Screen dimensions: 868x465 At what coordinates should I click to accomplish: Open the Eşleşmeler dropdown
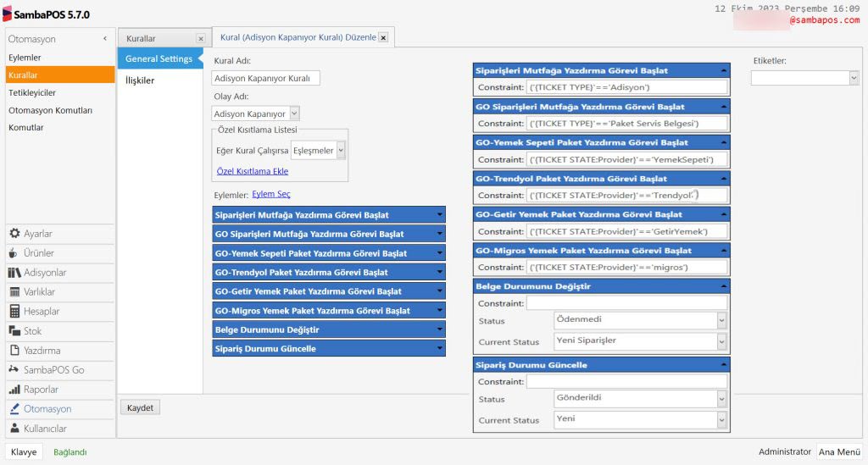pyautogui.click(x=341, y=151)
